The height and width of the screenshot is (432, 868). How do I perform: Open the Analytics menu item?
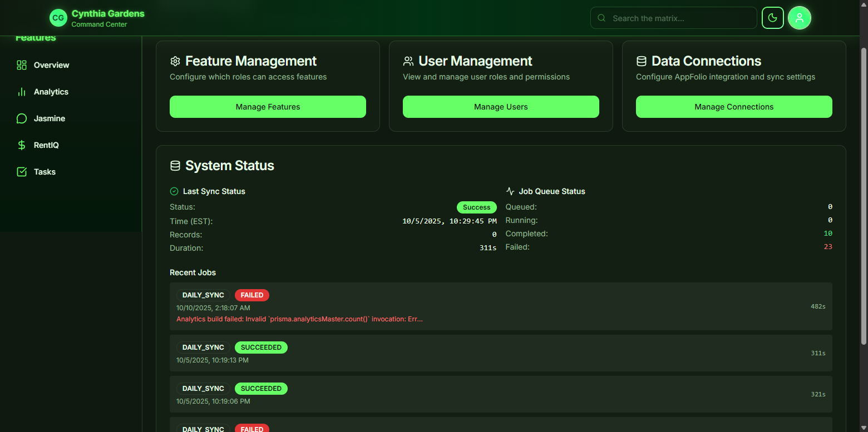[x=51, y=92]
